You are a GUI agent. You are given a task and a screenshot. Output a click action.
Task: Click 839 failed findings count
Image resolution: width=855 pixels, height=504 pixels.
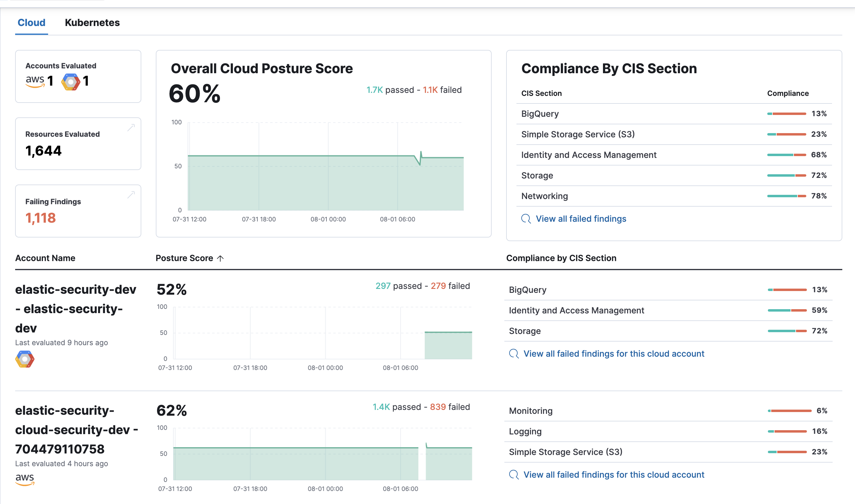pyautogui.click(x=438, y=407)
